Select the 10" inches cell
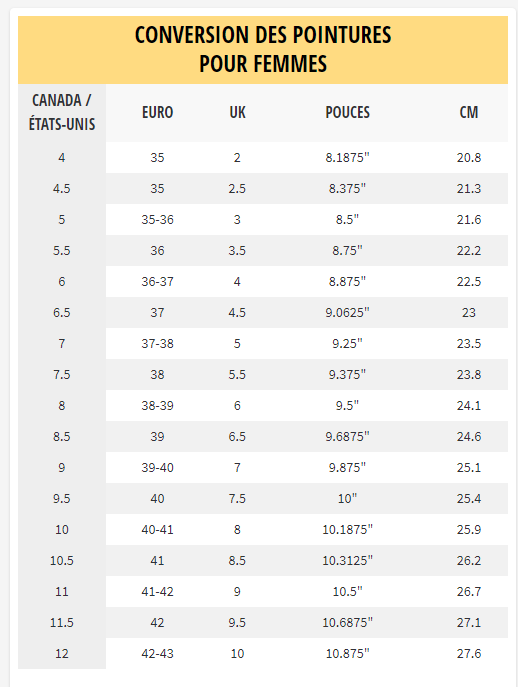The image size is (518, 687). pyautogui.click(x=348, y=499)
